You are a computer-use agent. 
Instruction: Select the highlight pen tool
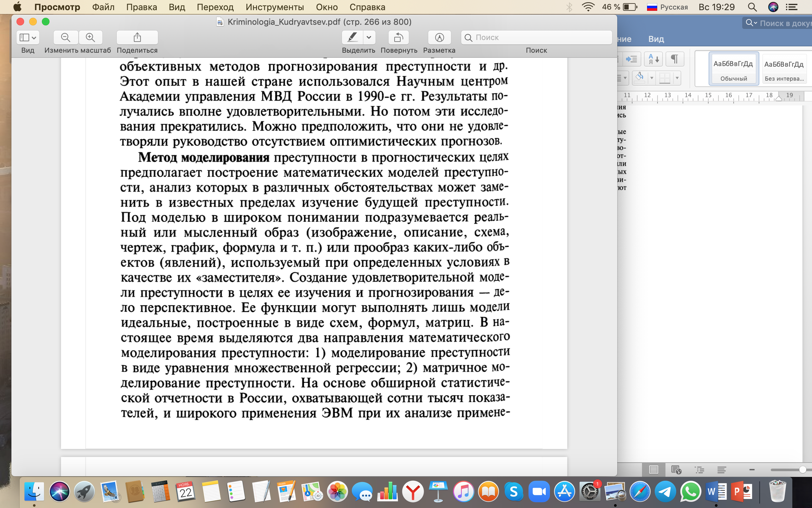click(352, 37)
